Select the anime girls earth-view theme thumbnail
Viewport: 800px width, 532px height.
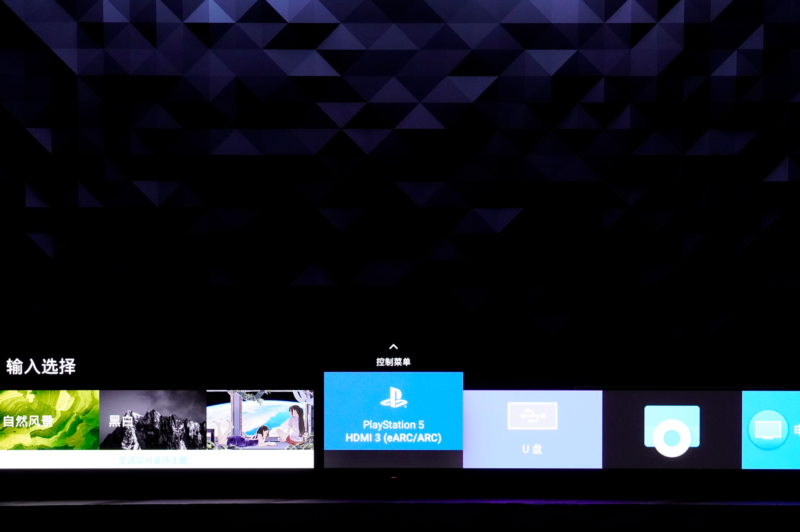point(260,420)
